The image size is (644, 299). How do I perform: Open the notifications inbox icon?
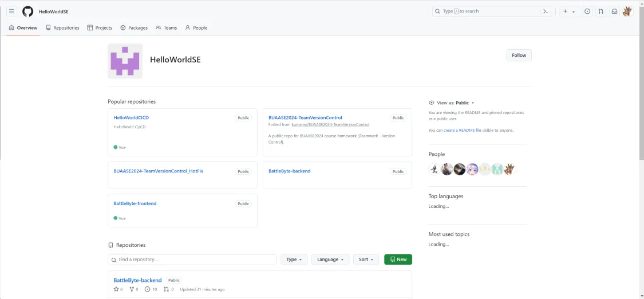[x=614, y=11]
